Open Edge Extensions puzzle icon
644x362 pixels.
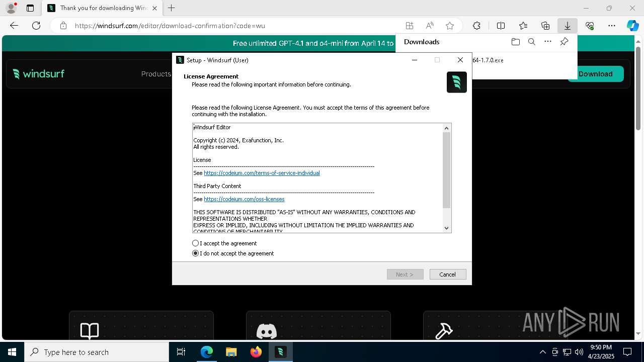point(476,26)
